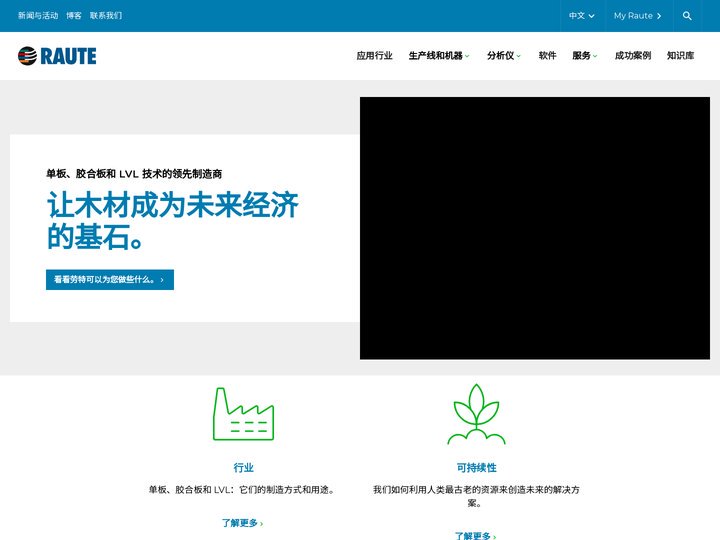The width and height of the screenshot is (720, 540).
Task: Open the 中文 language dropdown
Action: click(x=582, y=16)
